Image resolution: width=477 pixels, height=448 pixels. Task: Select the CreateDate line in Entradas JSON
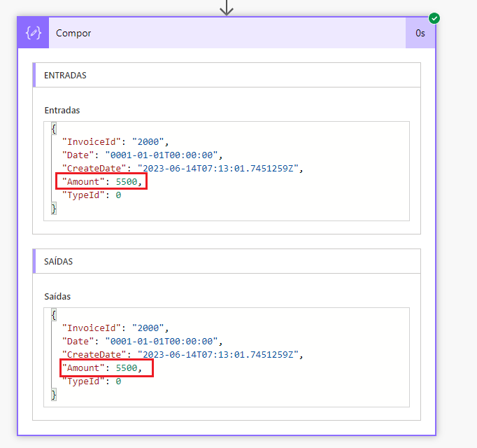click(183, 169)
